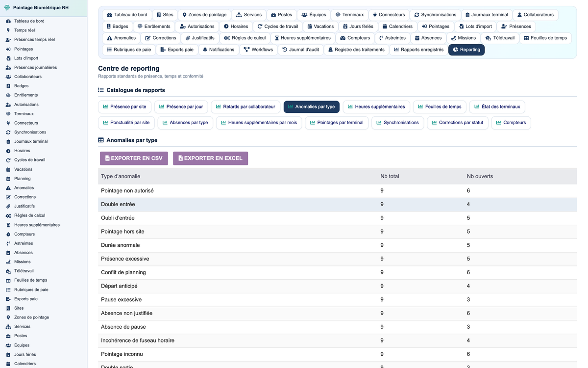This screenshot has height=368, width=588.
Task: Click the Enrôlements fingerprint icon in sidebar
Action: click(8, 95)
